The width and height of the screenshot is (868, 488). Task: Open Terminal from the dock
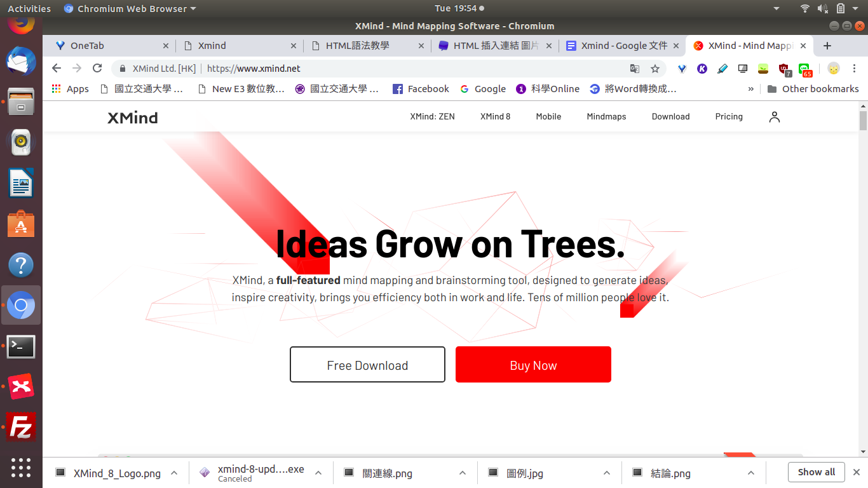click(21, 346)
